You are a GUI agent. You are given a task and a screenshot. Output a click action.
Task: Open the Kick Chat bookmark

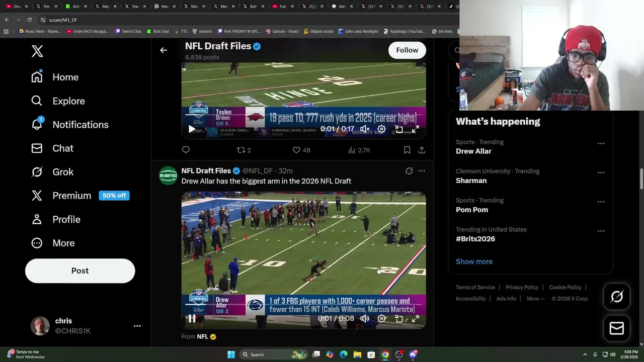click(158, 31)
